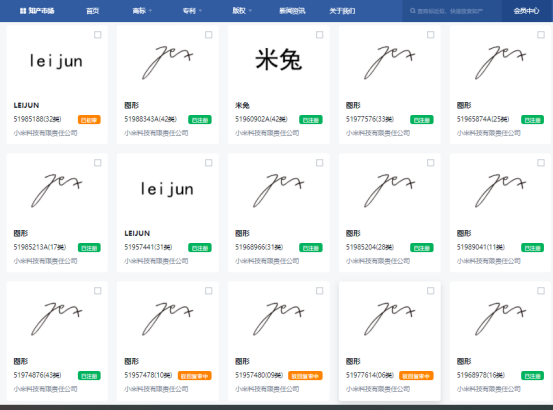This screenshot has width=553, height=410.
Task: Select the checkbox on card 51965874A
Action: click(541, 35)
